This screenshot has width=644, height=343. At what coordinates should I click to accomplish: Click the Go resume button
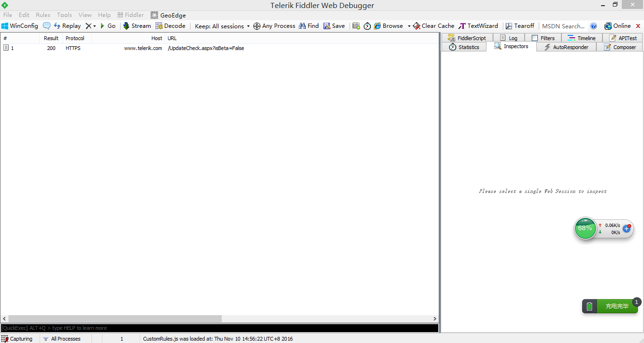pyautogui.click(x=108, y=26)
